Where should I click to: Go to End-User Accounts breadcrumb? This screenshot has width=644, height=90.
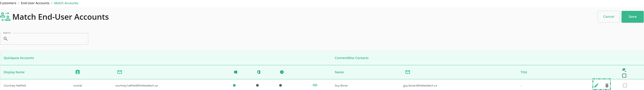click(x=35, y=3)
